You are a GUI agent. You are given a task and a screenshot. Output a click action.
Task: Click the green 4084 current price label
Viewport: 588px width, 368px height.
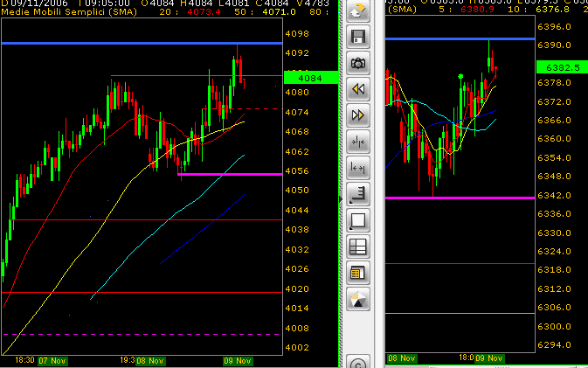coord(311,78)
